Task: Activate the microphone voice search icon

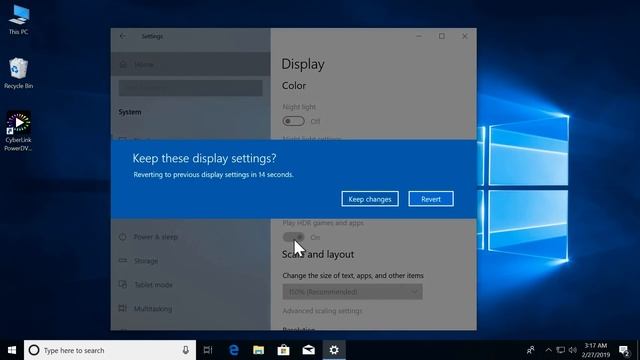Action: coord(185,350)
